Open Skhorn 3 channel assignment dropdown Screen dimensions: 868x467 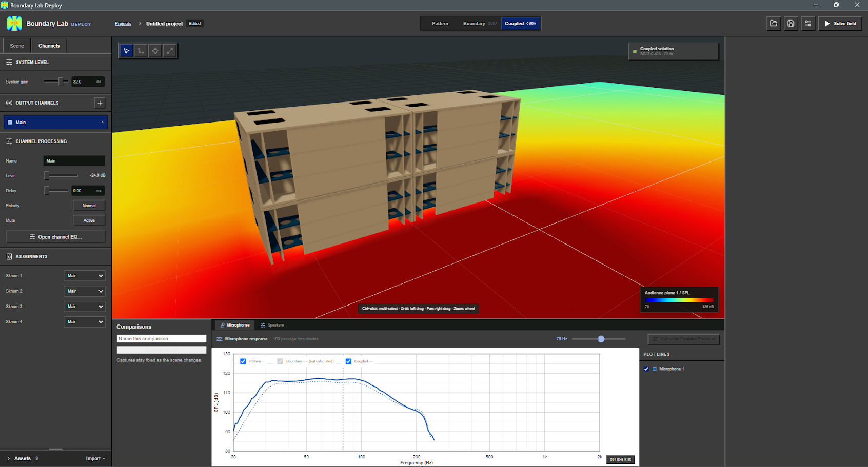pyautogui.click(x=85, y=307)
